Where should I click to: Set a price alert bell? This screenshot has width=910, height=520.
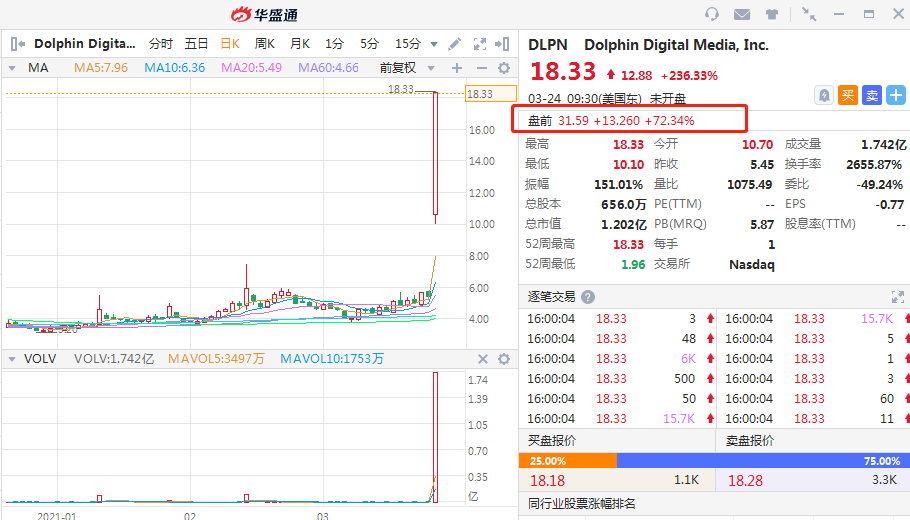[824, 95]
